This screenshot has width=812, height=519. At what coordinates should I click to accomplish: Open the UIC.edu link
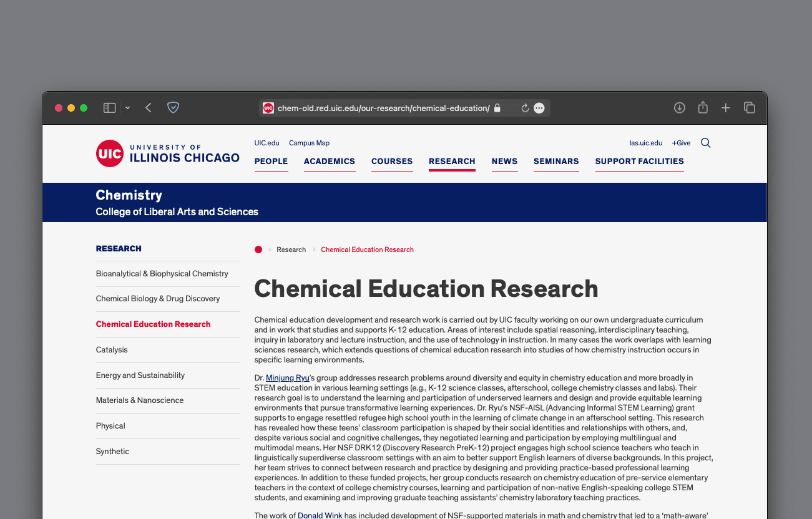point(267,143)
